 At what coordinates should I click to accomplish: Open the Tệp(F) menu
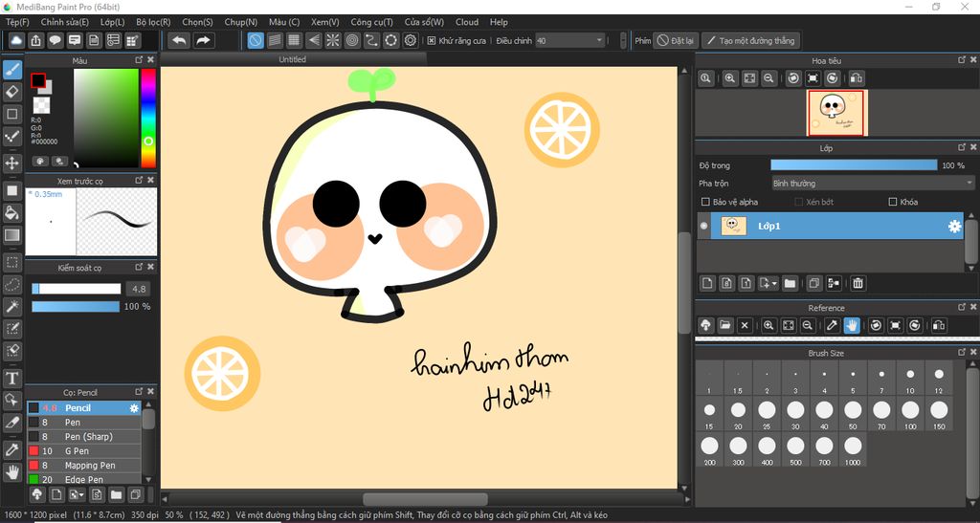pyautogui.click(x=17, y=22)
